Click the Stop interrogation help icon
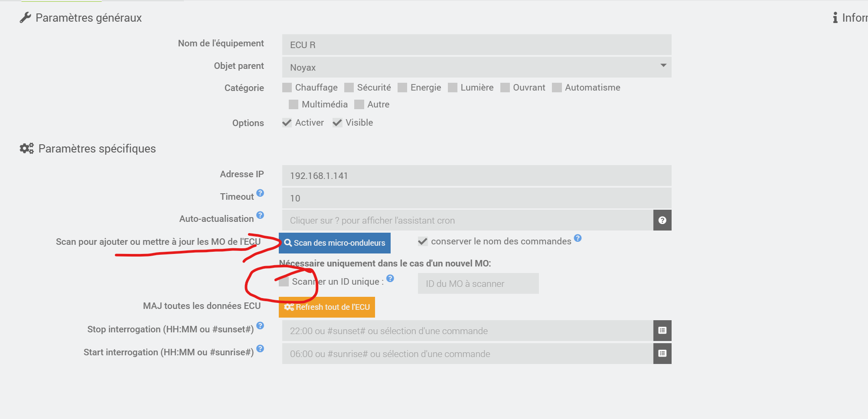868x419 pixels. pyautogui.click(x=260, y=325)
